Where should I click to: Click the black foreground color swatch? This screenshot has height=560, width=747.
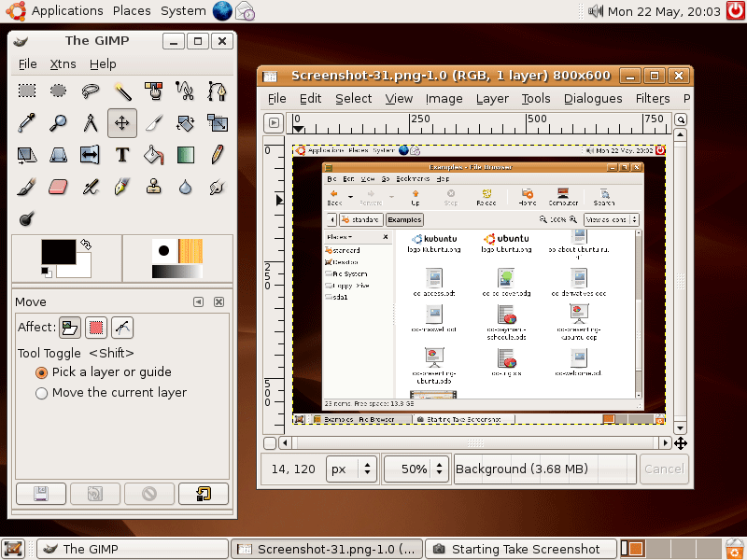point(58,251)
